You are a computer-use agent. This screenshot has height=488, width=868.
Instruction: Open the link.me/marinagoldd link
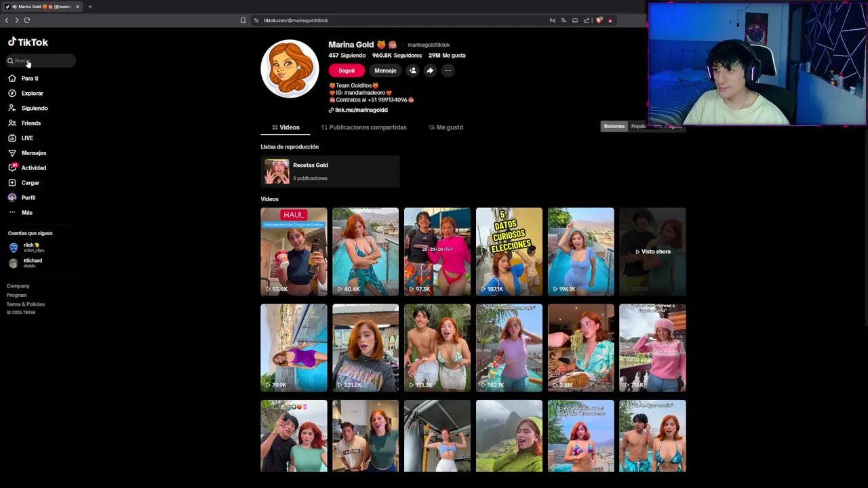pyautogui.click(x=361, y=110)
